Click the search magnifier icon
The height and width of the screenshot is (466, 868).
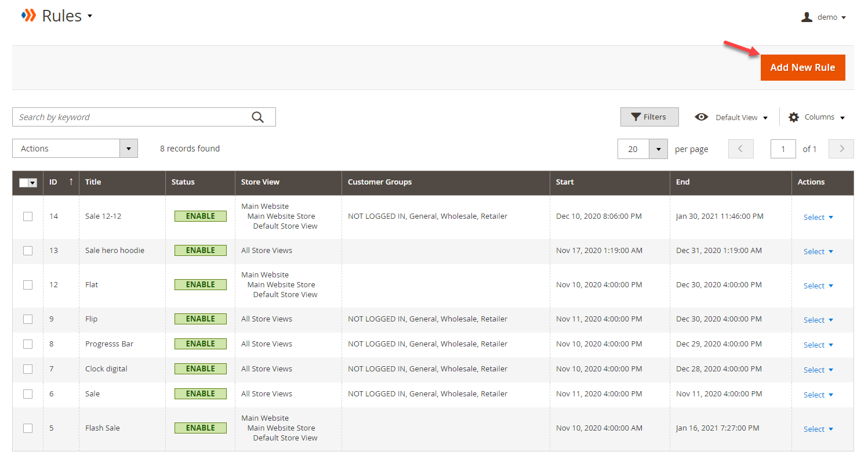(258, 117)
